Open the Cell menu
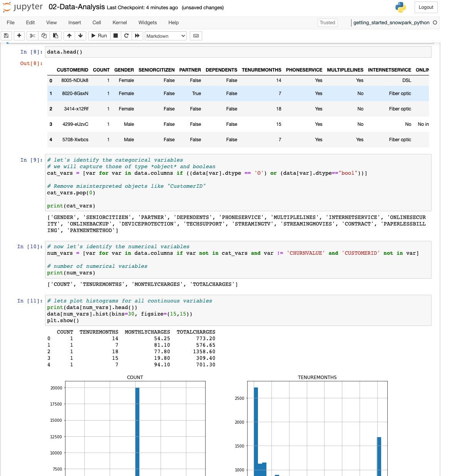Viewport: 462px width, 476px height. click(97, 23)
